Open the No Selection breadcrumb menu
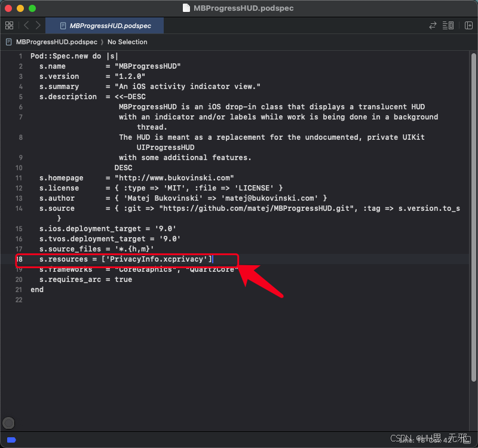 click(x=127, y=42)
